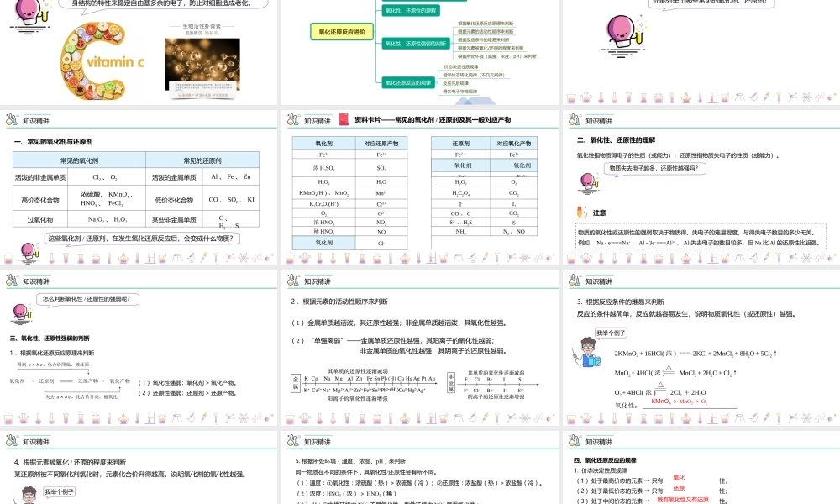The height and width of the screenshot is (504, 840).
Task: Open the slide 三、氧化性、还原性强弱的判断
Action: coord(139,348)
